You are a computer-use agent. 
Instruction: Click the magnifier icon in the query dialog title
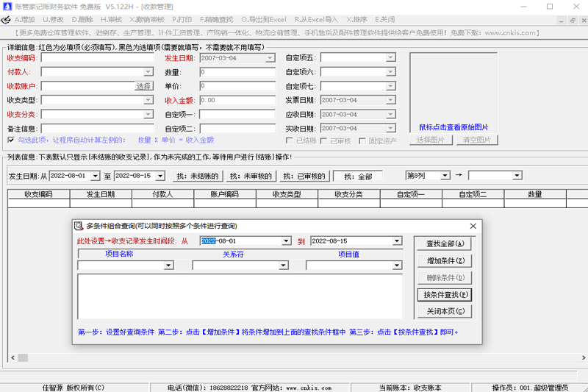[x=79, y=227]
